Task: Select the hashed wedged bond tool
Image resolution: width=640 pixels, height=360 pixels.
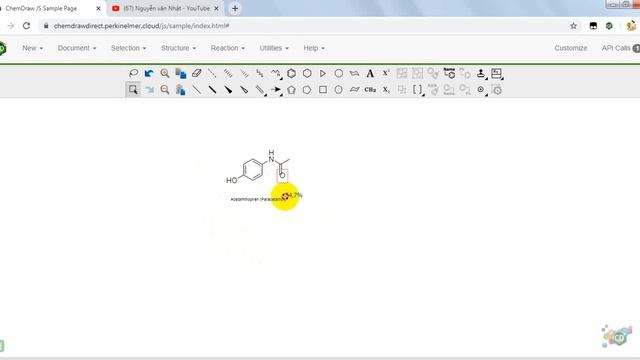Action: point(244,73)
